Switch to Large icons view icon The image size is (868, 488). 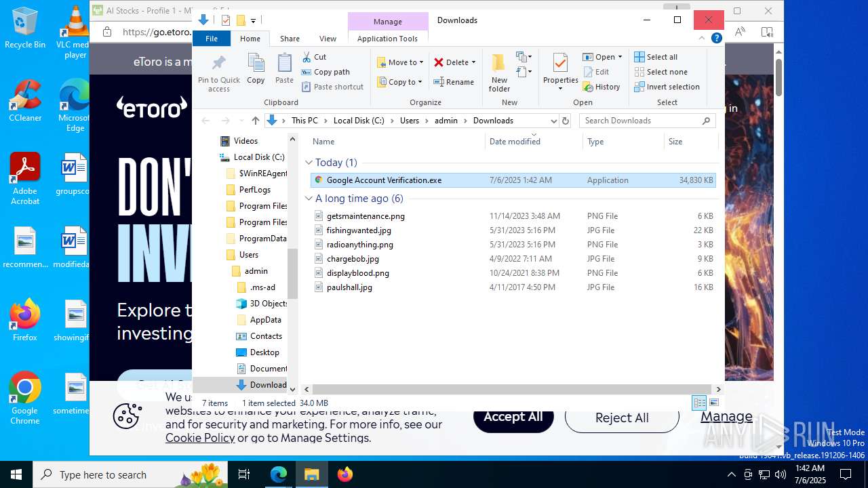tap(713, 403)
